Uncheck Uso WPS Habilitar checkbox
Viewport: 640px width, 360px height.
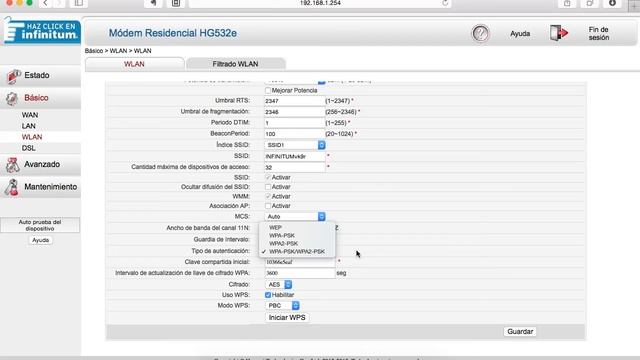tap(268, 295)
